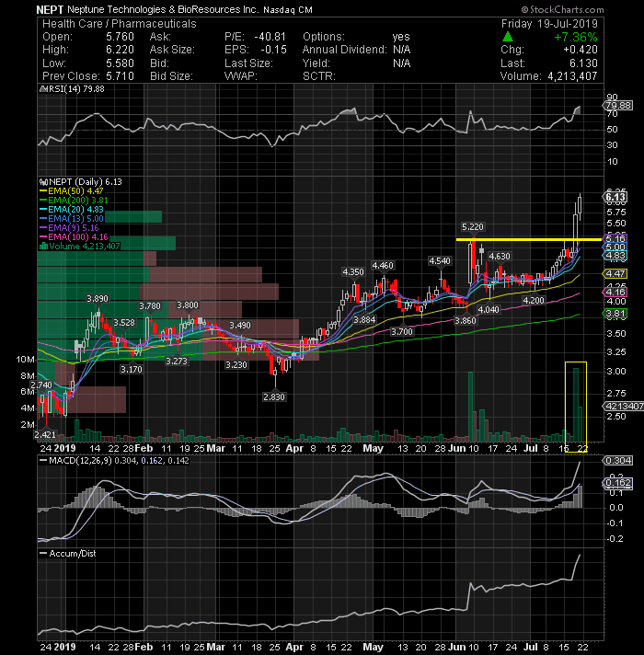Click the 2.421 low price annotation
The image size is (644, 655).
pos(45,434)
